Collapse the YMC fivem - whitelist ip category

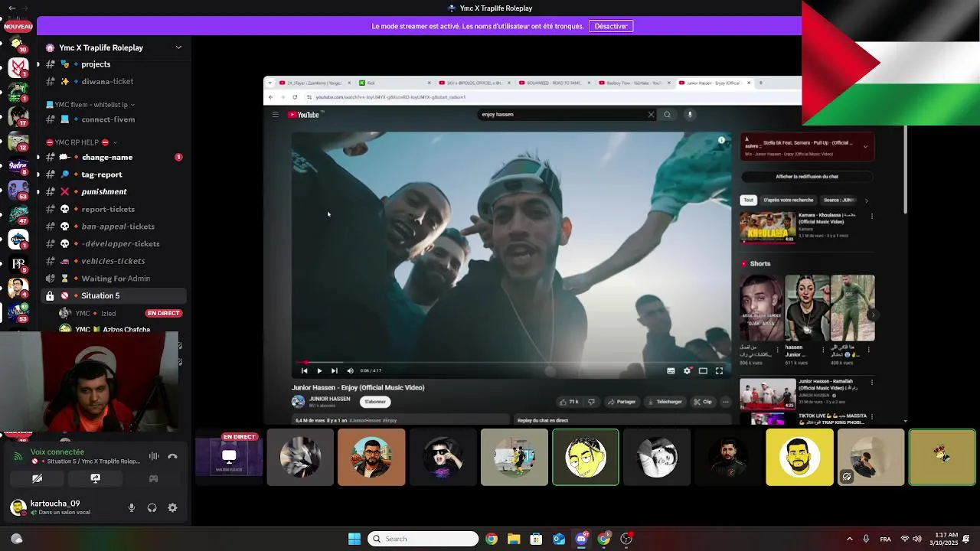90,104
